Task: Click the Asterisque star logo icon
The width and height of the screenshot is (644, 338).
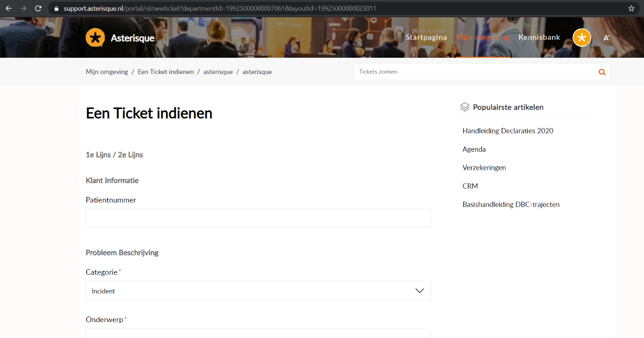Action: coord(95,38)
